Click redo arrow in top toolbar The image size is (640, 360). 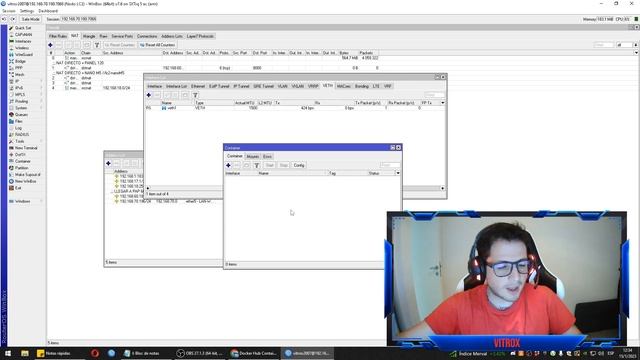[x=13, y=19]
